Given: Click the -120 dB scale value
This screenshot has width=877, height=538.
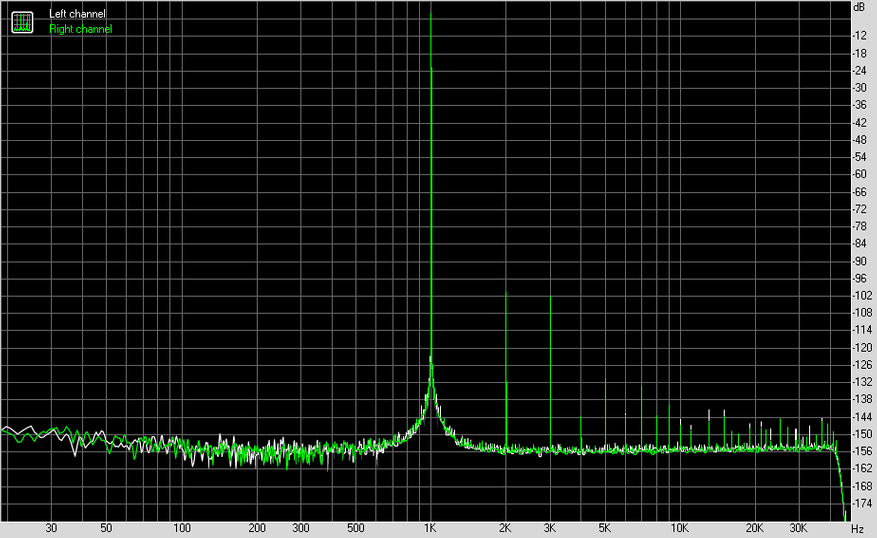Looking at the screenshot, I should (x=862, y=348).
